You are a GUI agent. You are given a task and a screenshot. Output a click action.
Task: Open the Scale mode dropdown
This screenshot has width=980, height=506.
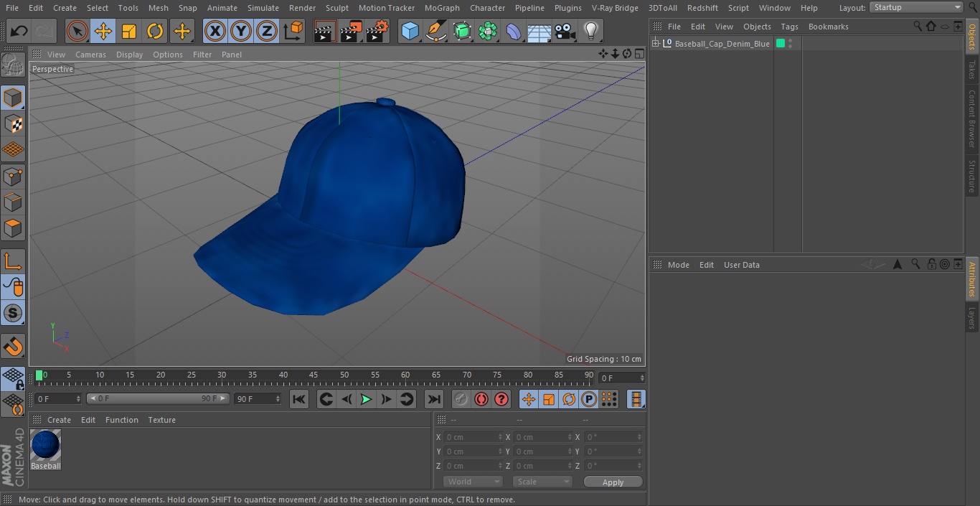coord(542,482)
